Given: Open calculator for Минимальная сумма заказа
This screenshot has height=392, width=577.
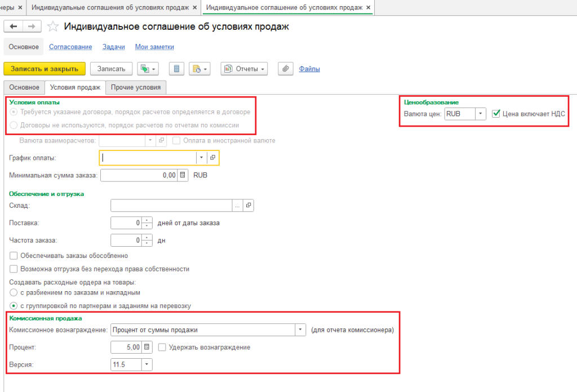Looking at the screenshot, I should pos(183,175).
